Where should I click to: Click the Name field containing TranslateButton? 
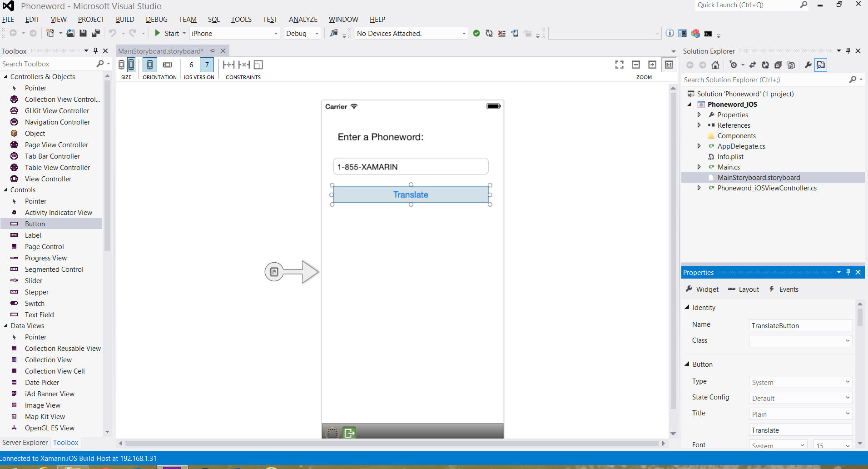tap(800, 325)
